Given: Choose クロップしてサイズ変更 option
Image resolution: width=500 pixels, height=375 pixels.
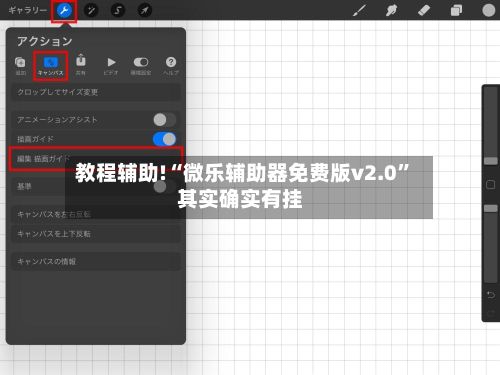Looking at the screenshot, I should [96, 92].
